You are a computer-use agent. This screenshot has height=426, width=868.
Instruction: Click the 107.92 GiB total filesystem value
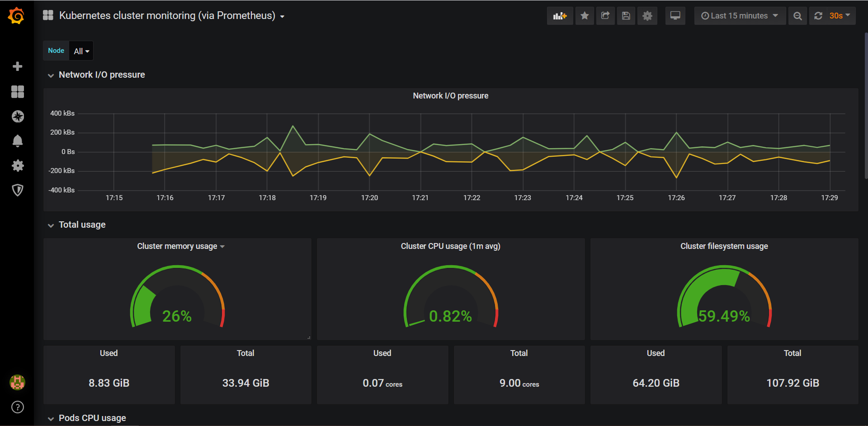793,383
